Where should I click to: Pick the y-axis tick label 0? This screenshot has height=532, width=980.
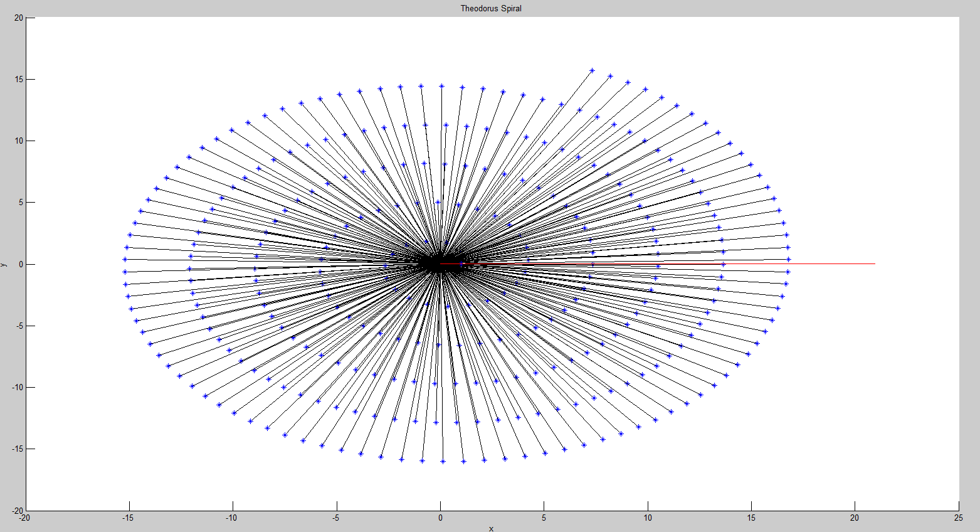pyautogui.click(x=21, y=264)
